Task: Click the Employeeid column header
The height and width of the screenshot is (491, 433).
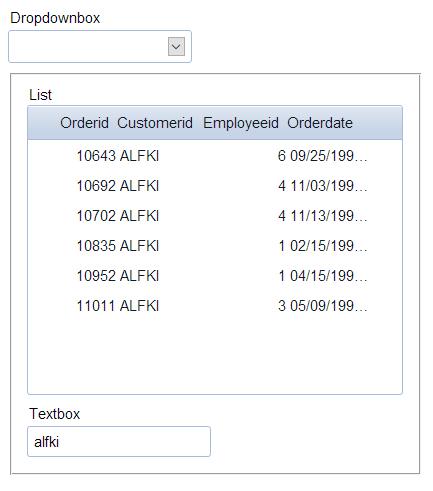Action: pos(241,123)
